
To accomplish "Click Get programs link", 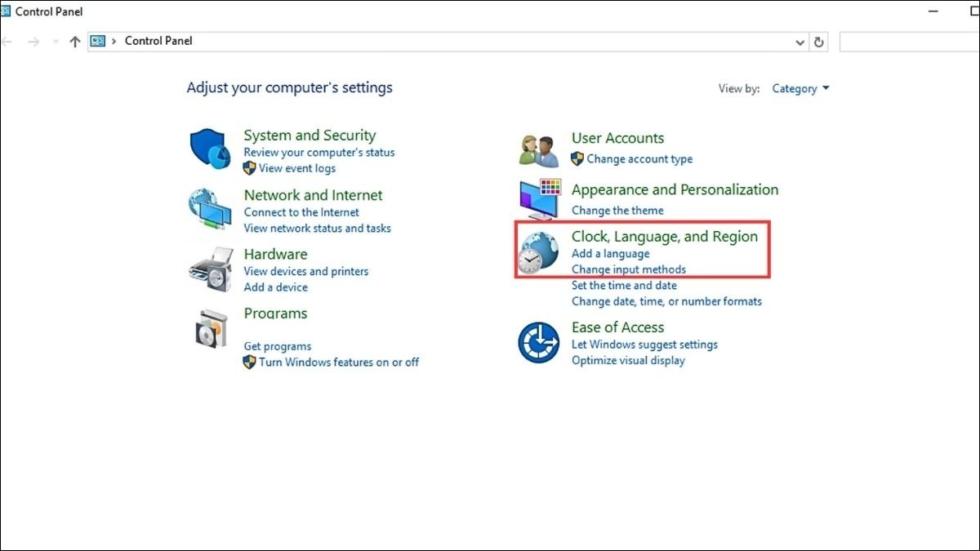I will click(x=278, y=346).
